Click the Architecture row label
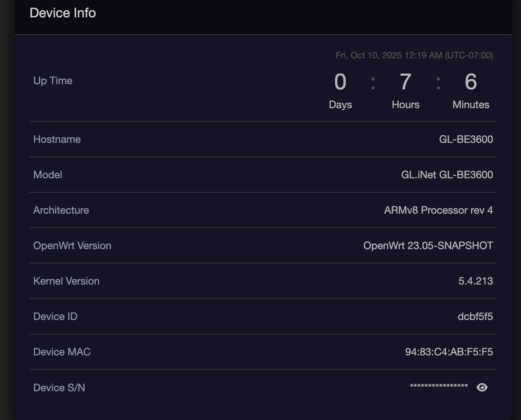The width and height of the screenshot is (521, 420). point(61,210)
